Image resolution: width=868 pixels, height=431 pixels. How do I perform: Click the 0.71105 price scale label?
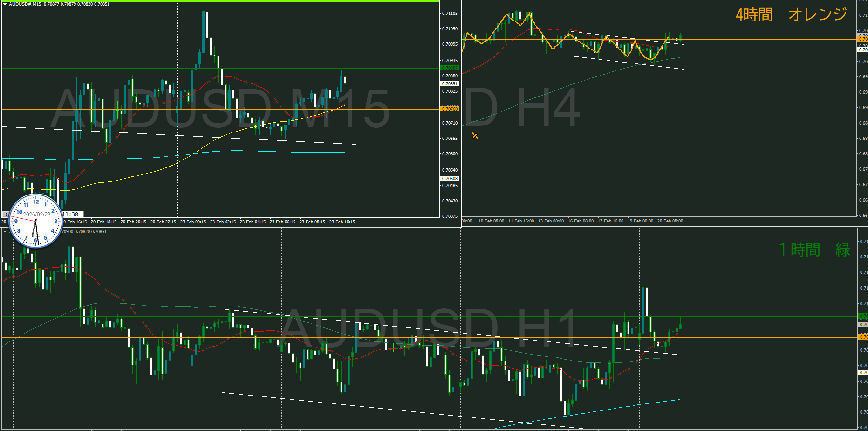450,14
